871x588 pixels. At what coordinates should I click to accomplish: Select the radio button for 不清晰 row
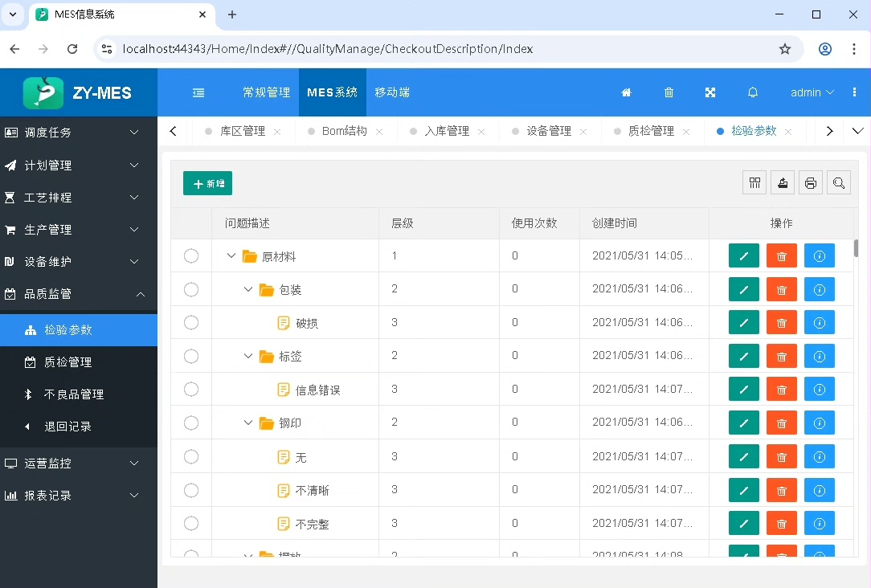click(191, 490)
